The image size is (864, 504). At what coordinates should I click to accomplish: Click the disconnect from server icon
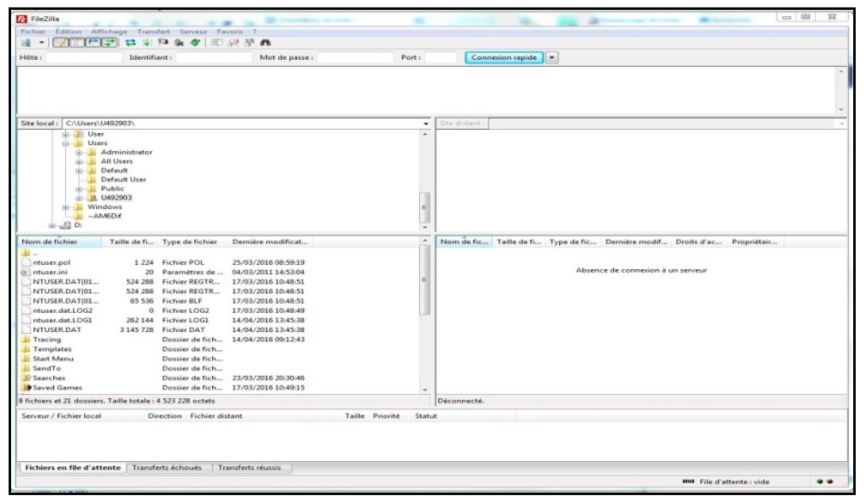click(179, 43)
